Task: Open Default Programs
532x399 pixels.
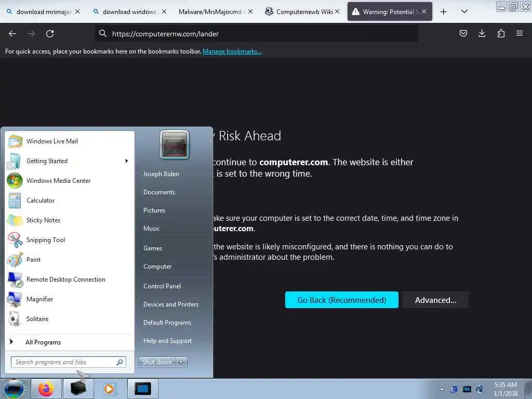Action: [167, 322]
